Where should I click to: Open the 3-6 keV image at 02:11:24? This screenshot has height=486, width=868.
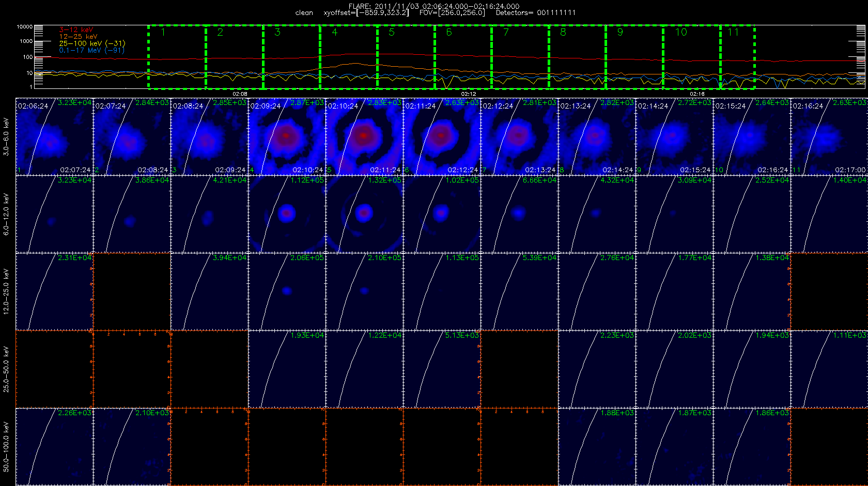442,136
